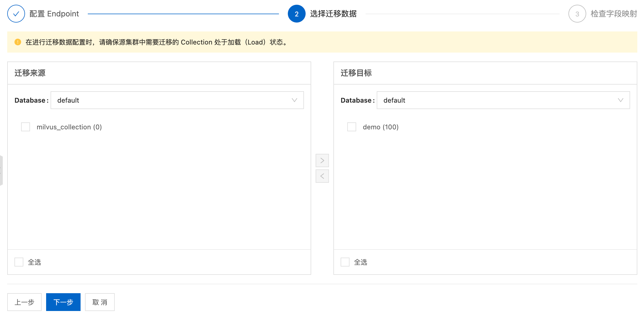This screenshot has height=316, width=644.
Task: Check the demo (100) checkbox
Action: point(352,127)
